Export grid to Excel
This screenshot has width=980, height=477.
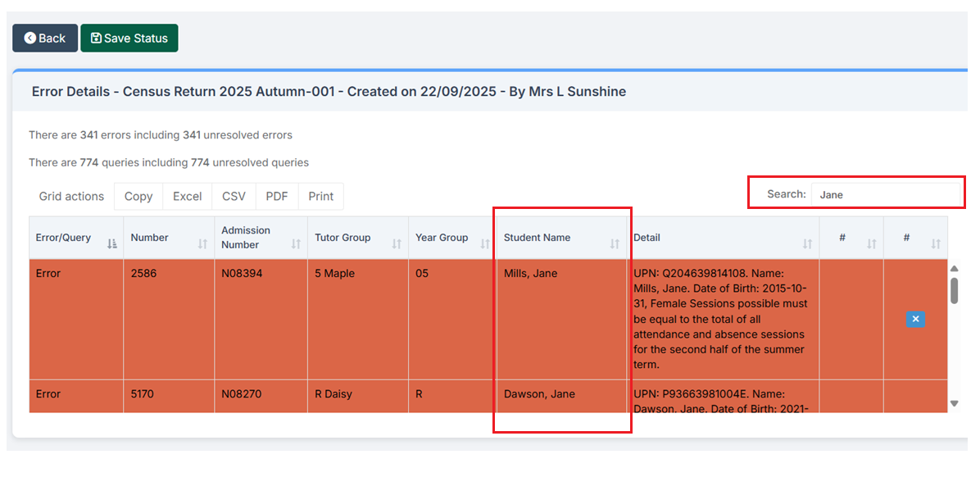click(187, 197)
